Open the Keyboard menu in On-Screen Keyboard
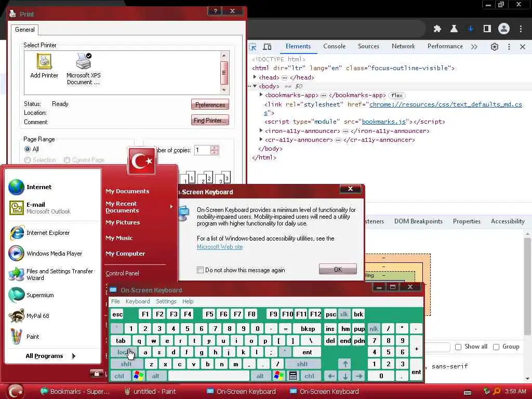Image resolution: width=532 pixels, height=399 pixels. pos(137,301)
